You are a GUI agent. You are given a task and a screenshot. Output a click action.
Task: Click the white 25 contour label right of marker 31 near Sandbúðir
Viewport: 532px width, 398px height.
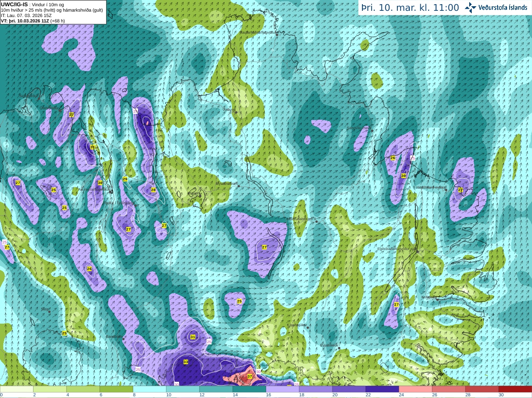pos(209,341)
